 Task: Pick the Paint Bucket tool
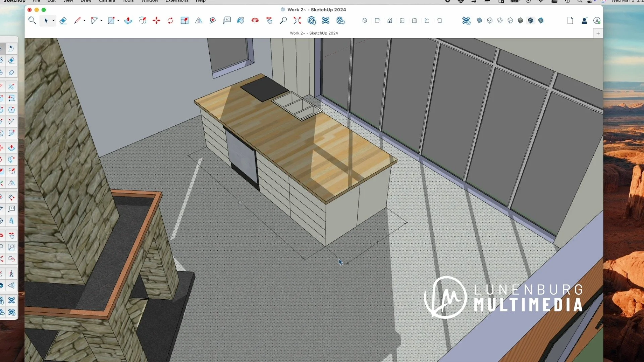[240, 21]
